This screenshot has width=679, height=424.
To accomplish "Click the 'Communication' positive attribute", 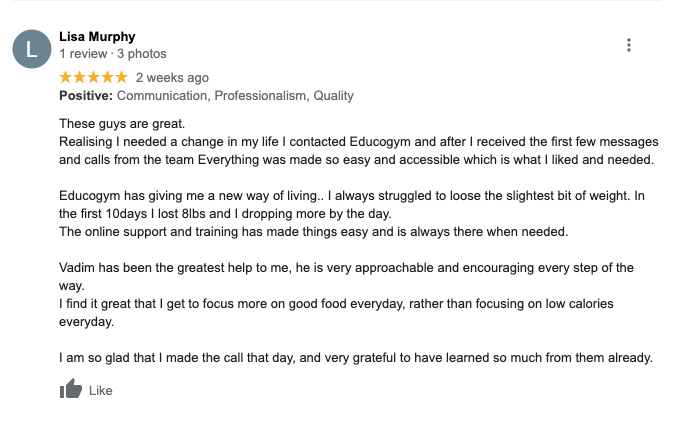I will point(163,95).
